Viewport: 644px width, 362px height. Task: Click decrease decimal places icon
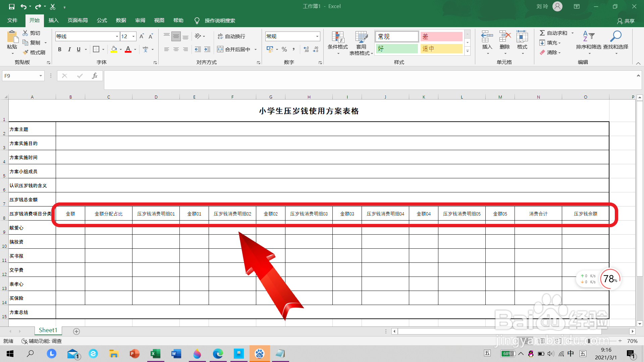pos(316,49)
